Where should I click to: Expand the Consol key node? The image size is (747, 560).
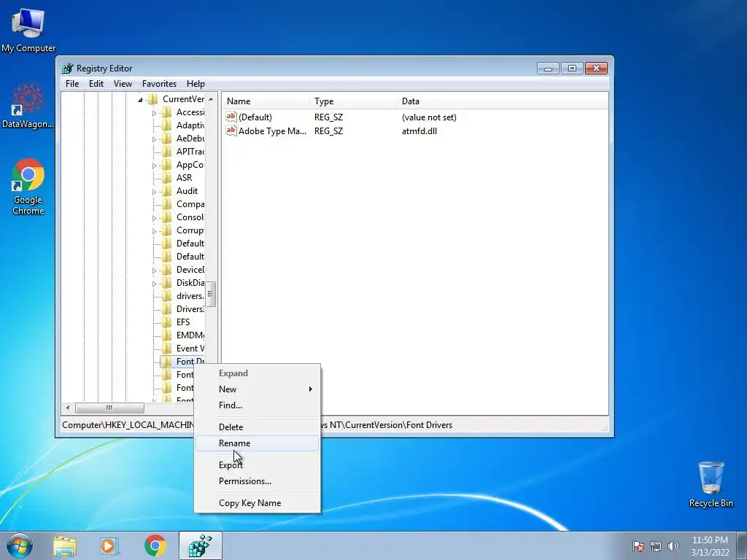[x=154, y=218]
